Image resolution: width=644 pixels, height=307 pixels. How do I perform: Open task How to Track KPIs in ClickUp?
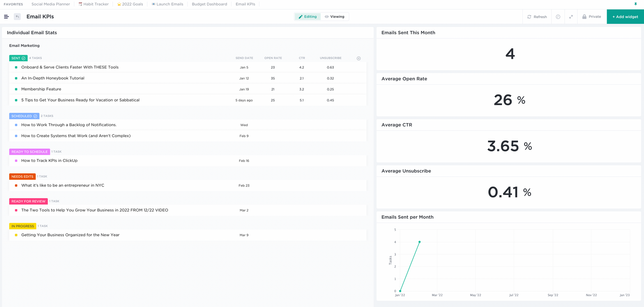click(x=50, y=160)
